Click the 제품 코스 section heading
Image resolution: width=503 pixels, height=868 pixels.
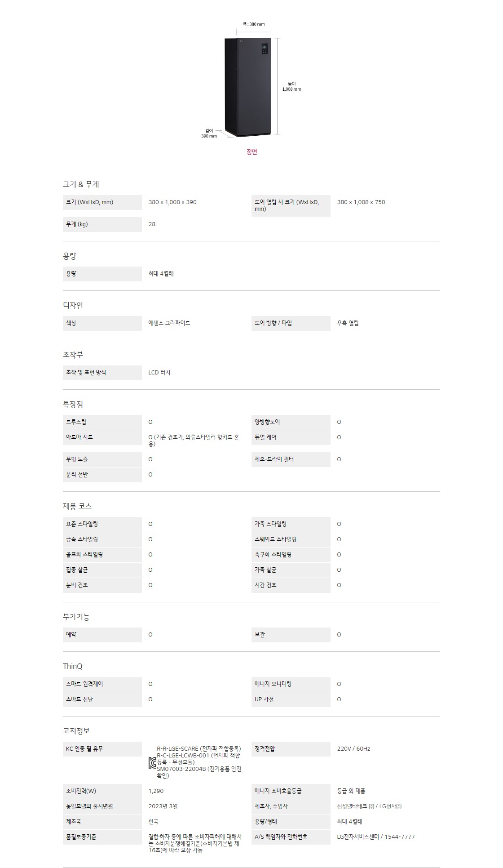pyautogui.click(x=77, y=506)
